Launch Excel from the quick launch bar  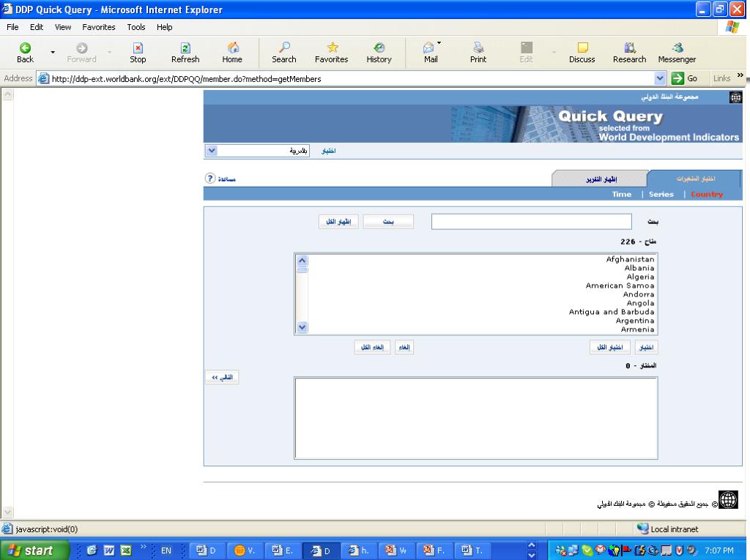pos(126,550)
